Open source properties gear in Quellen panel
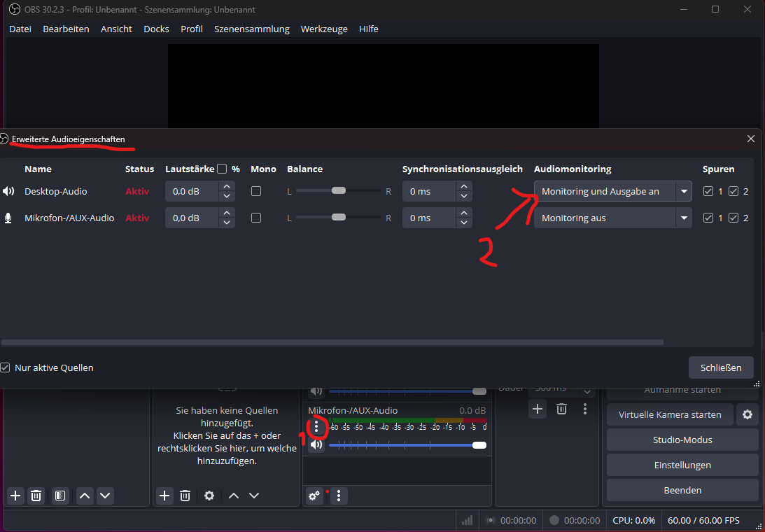 click(209, 496)
